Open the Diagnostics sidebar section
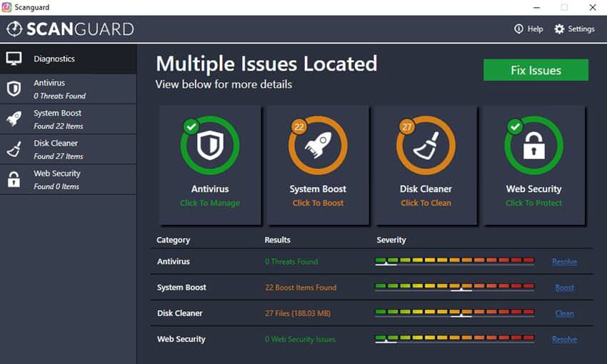 68,59
